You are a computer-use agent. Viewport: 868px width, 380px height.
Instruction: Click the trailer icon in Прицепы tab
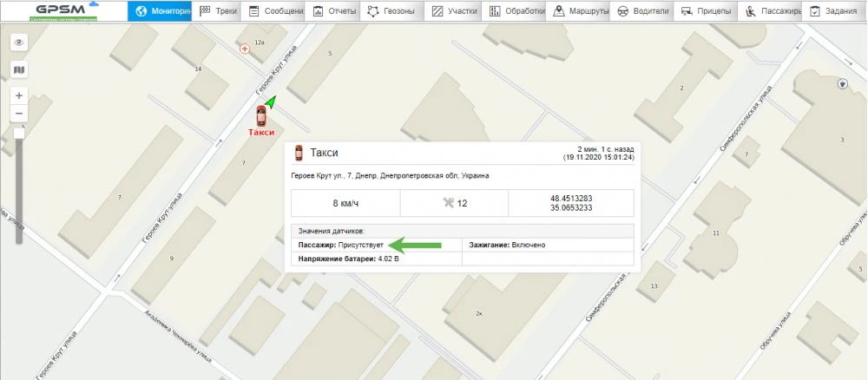pyautogui.click(x=687, y=11)
